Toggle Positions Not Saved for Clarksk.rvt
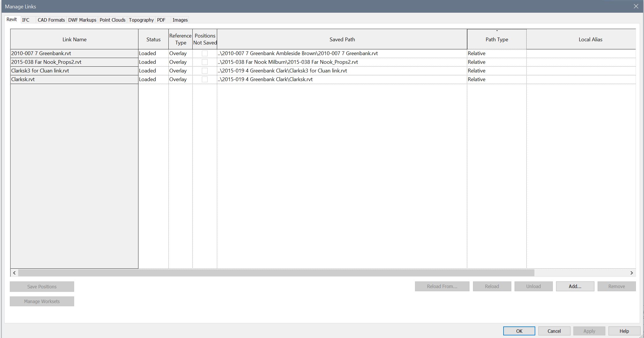This screenshot has width=644, height=338. tap(205, 79)
